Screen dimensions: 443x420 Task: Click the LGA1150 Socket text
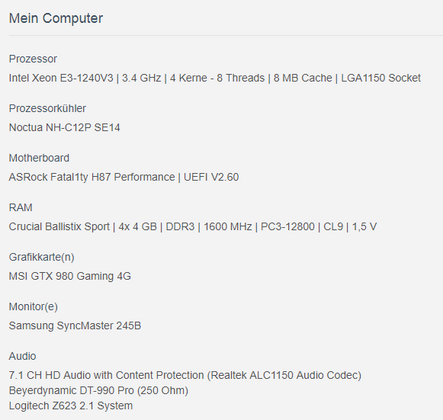click(381, 78)
